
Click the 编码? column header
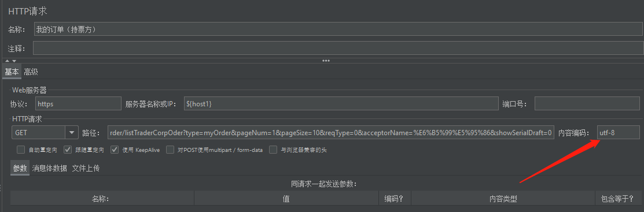394,199
